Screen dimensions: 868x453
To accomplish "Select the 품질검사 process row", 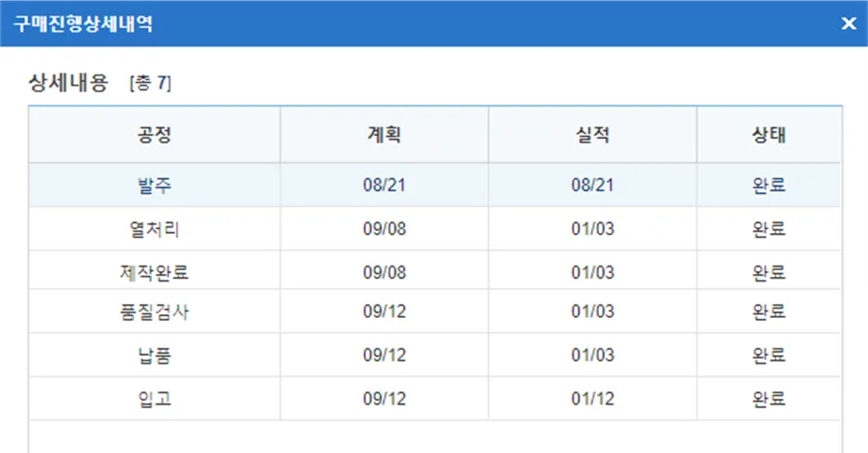I will 154,312.
